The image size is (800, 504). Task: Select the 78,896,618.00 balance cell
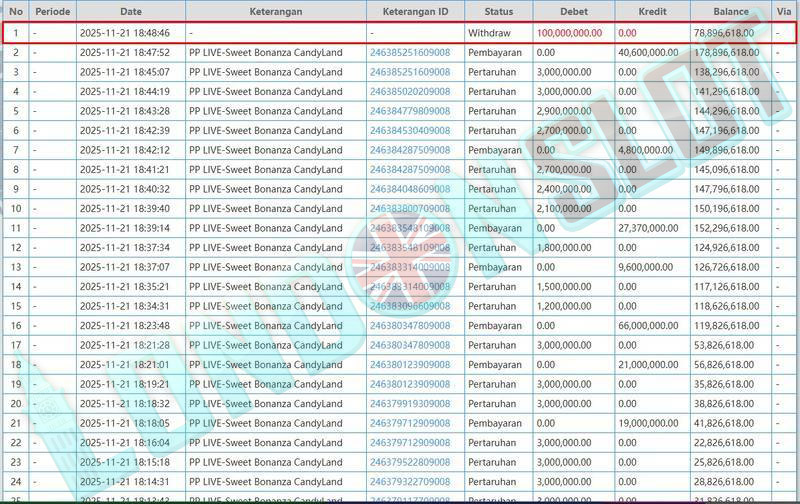[725, 33]
